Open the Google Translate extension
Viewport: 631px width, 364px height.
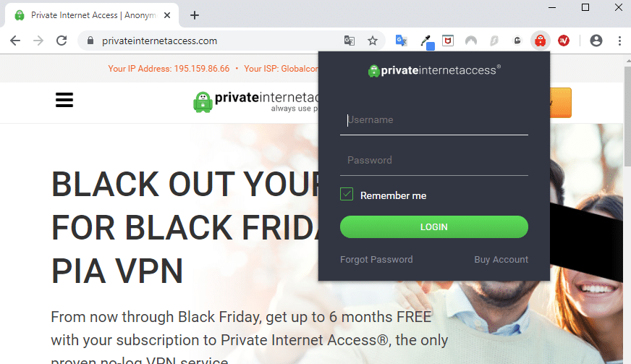pyautogui.click(x=401, y=41)
